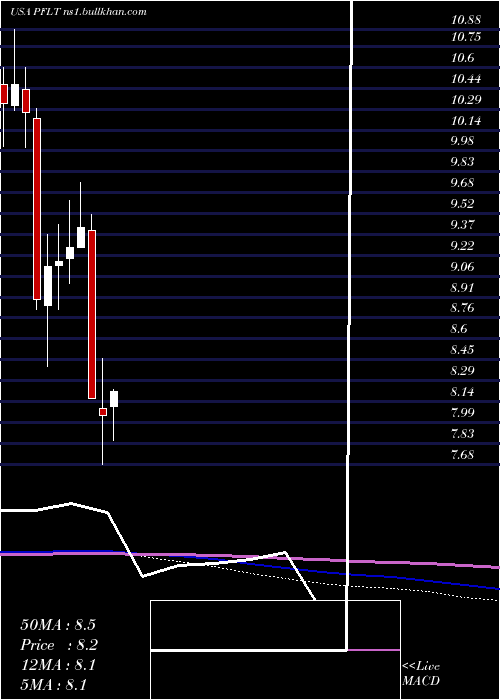The height and width of the screenshot is (700, 500).
Task: Click the tallest red candlestick near 10.14
Action: tap(37, 209)
